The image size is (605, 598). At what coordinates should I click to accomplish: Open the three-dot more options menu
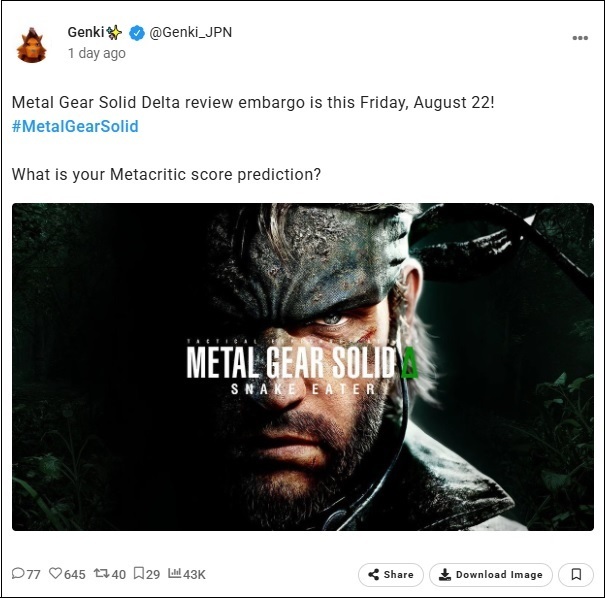coord(580,38)
